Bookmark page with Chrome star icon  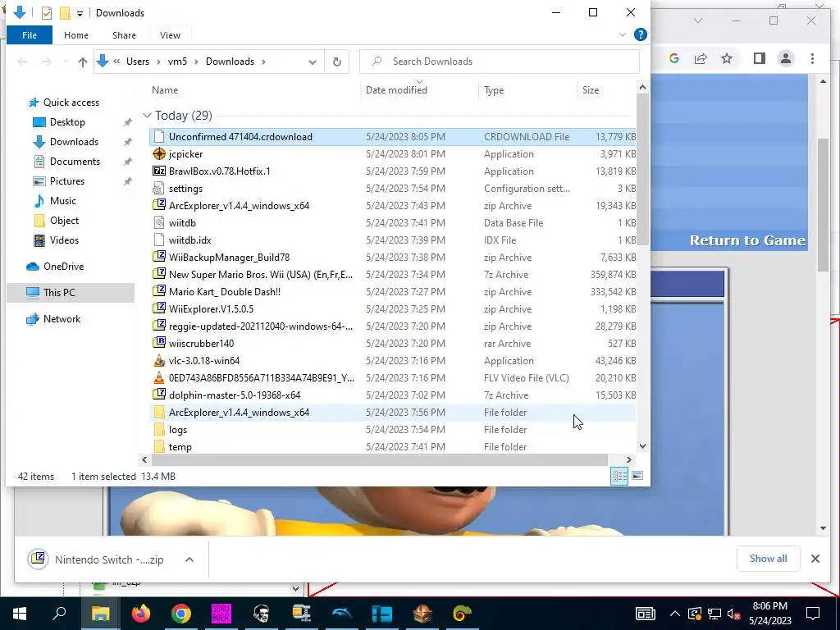pyautogui.click(x=727, y=58)
